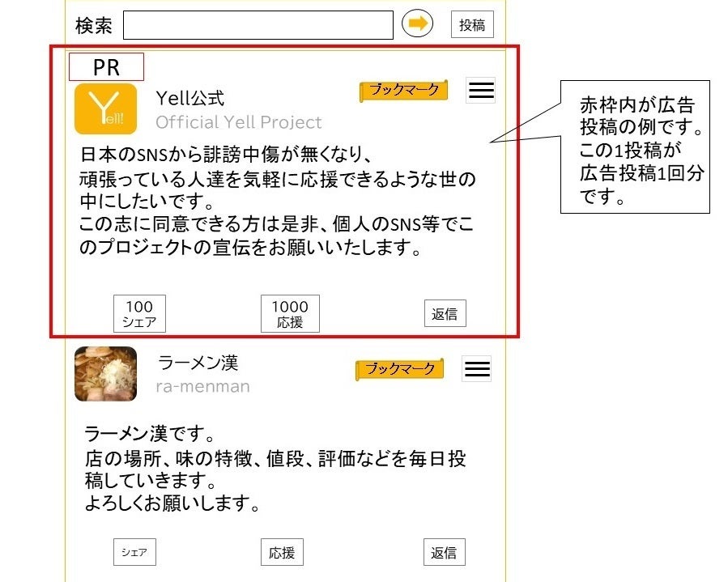Image resolution: width=728 pixels, height=582 pixels.
Task: Open the ラーメン漢 ramen profile picture
Action: (x=106, y=374)
